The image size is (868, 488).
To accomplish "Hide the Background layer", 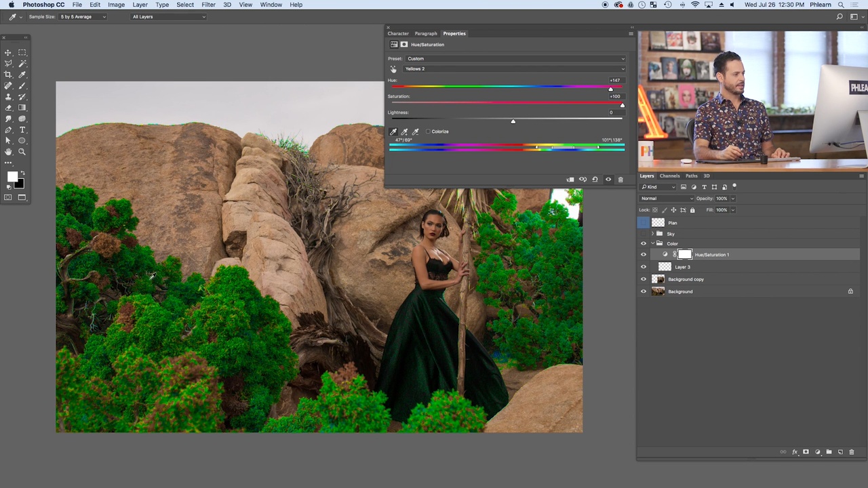I will point(644,291).
